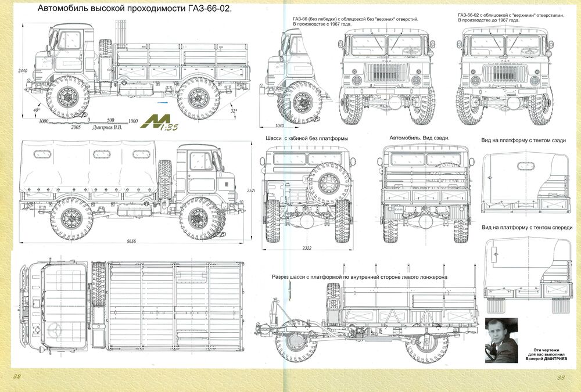Viewport: 581px width, 392px height.
Task: Click the M 1:35 scale logo
Action: pos(160,122)
